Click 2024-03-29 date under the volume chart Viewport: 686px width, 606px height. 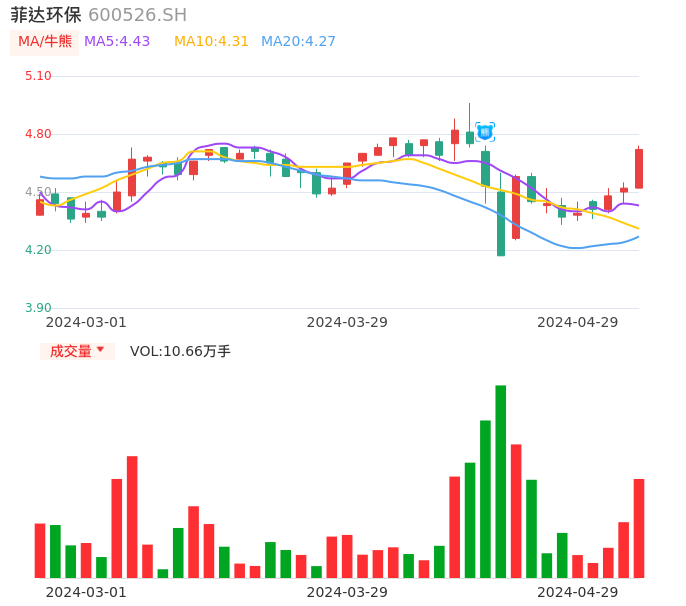tap(347, 592)
